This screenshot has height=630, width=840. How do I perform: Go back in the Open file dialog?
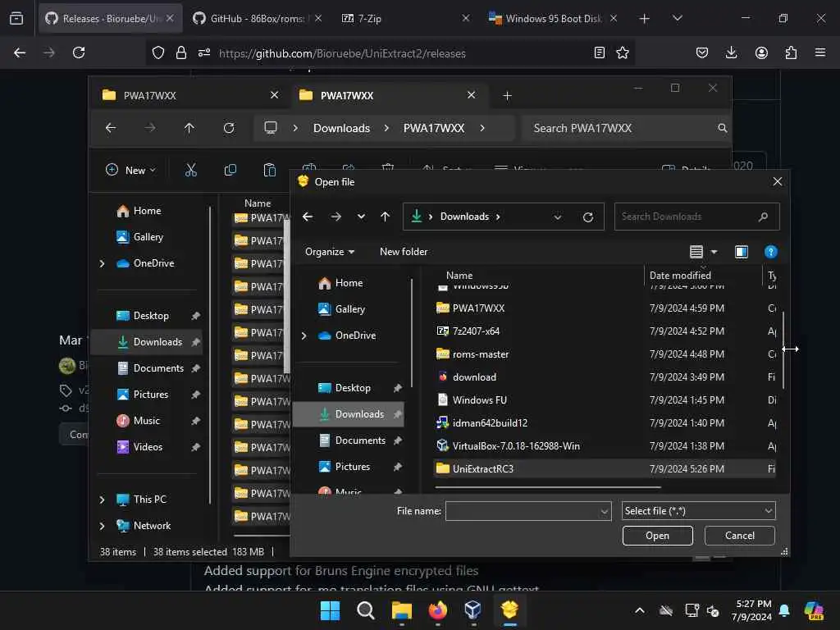(x=308, y=217)
